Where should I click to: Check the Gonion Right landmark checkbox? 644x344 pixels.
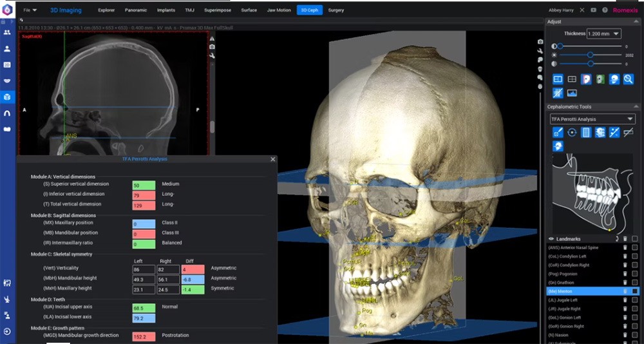click(x=635, y=327)
